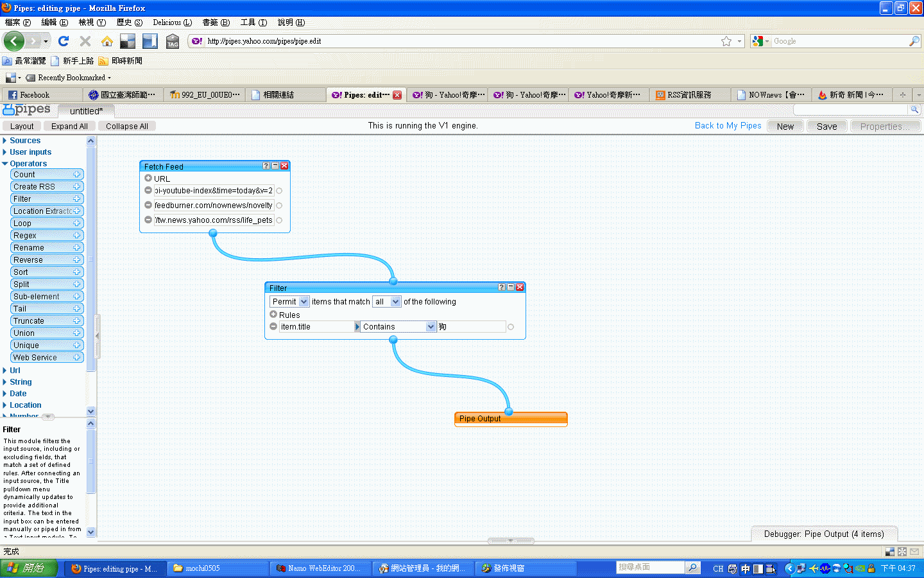Click the add Rules plus icon in Filter

tap(273, 315)
